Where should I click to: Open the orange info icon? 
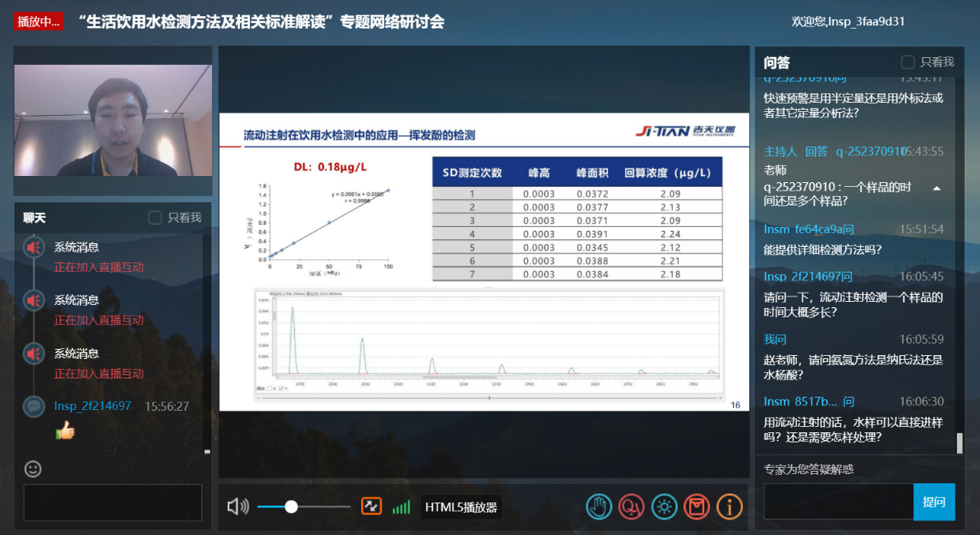pos(729,506)
